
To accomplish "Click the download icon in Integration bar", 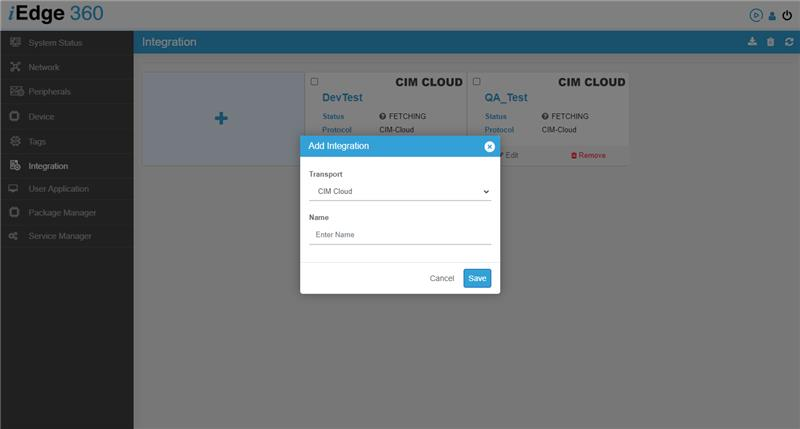I will [x=752, y=42].
